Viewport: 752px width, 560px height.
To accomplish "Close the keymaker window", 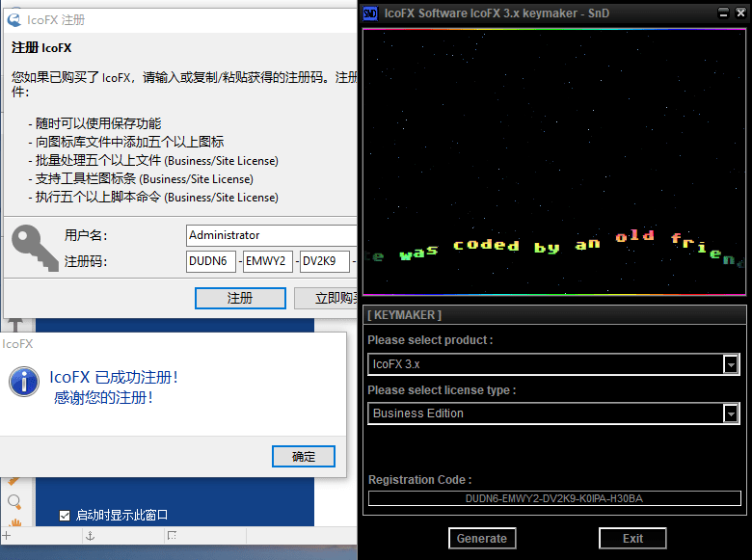I will (x=740, y=13).
